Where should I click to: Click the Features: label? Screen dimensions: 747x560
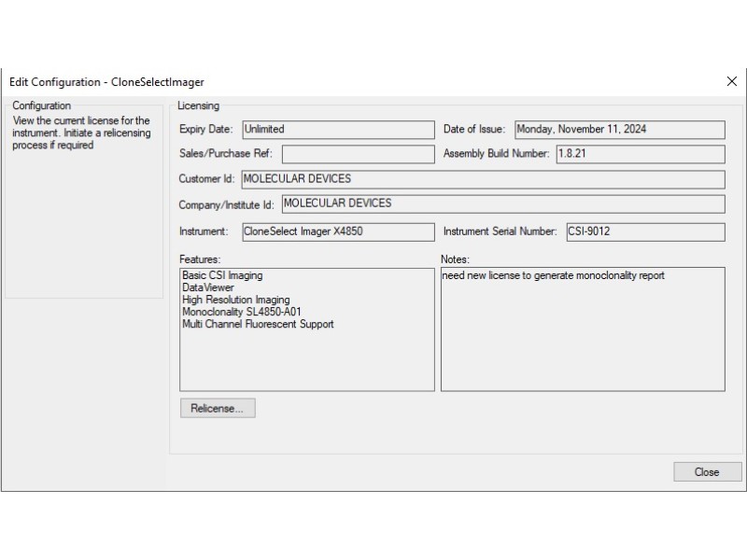pos(200,259)
